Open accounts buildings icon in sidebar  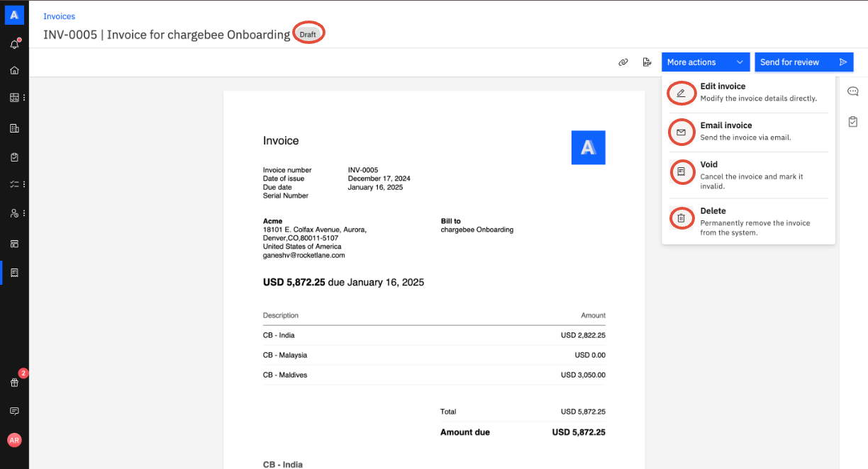coord(14,128)
